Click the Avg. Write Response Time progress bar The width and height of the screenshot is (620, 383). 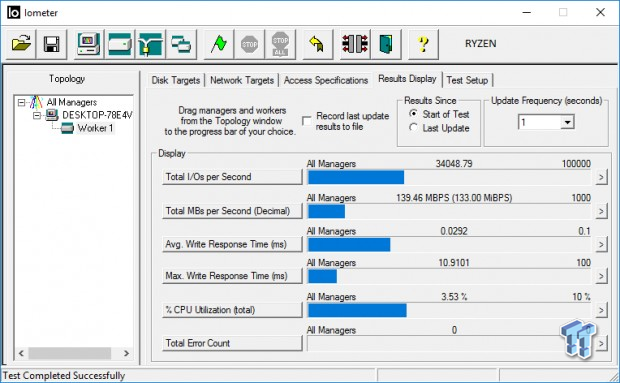coord(449,245)
